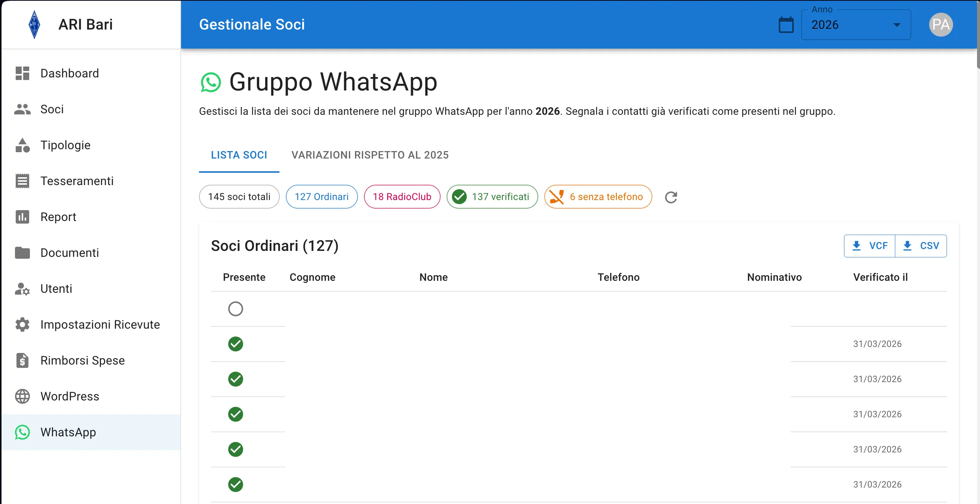Click the page vertical scrollbar
The height and width of the screenshot is (504, 980).
(x=978, y=34)
